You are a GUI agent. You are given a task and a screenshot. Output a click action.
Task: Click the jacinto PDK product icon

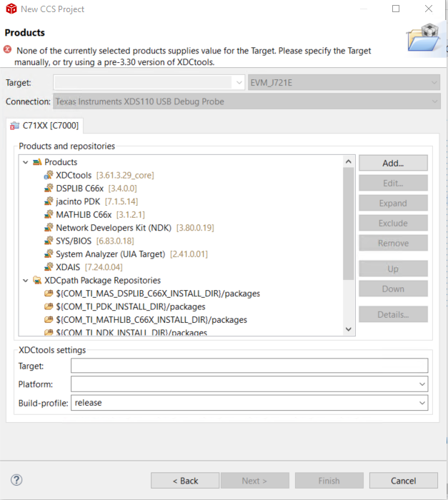[x=49, y=201]
